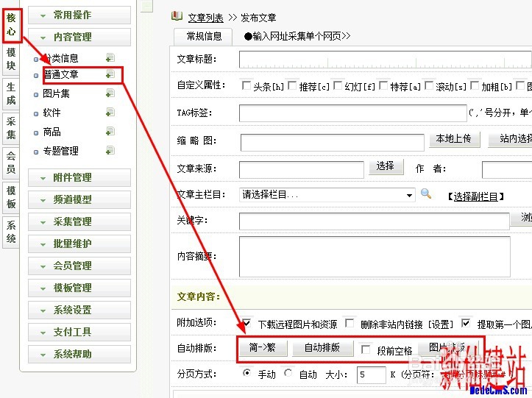Image resolution: width=532 pixels, height=398 pixels.
Task: Toggle the 段前空格 checkbox
Action: pos(366,349)
